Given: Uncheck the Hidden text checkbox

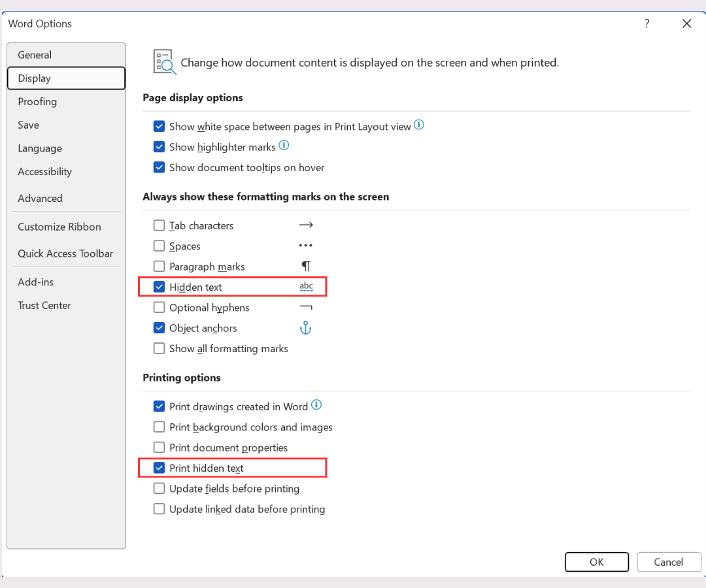Looking at the screenshot, I should click(159, 287).
